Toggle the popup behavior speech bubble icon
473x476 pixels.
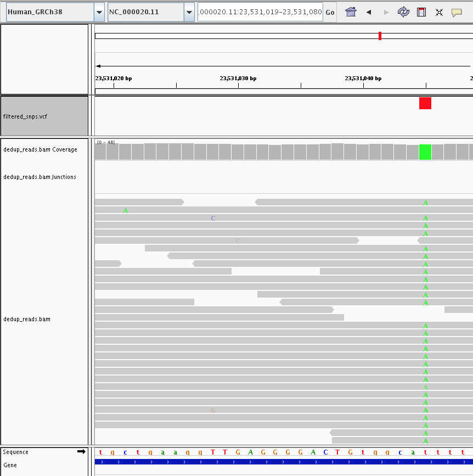tap(457, 12)
